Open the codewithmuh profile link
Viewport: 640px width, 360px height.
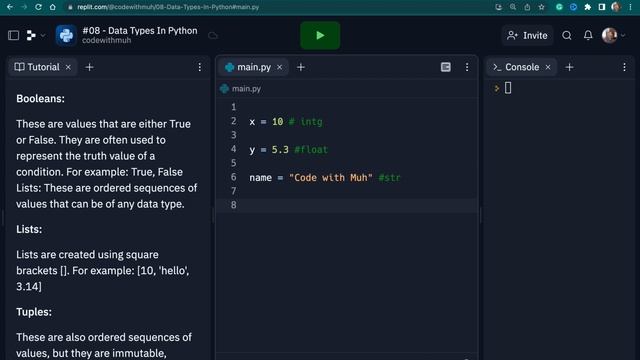coord(107,40)
